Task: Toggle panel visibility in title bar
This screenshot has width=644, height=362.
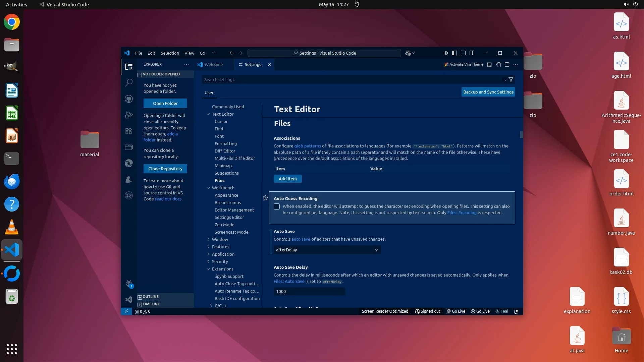Action: coord(463,53)
